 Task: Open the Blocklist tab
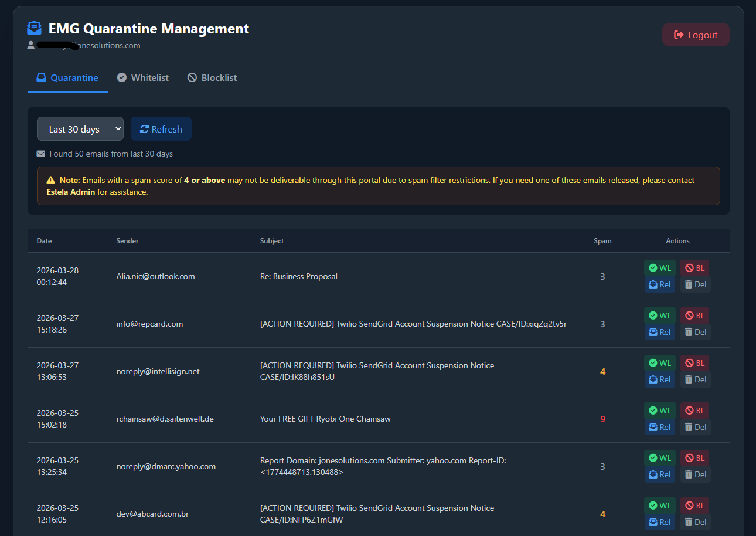coord(212,77)
